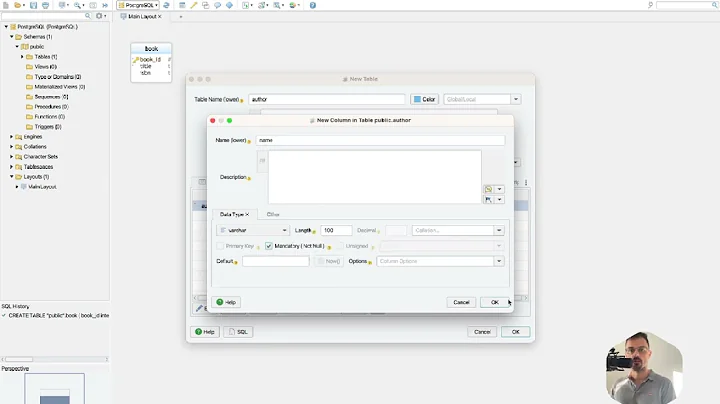Toggle the Primary Key checkbox
Screen dimensions: 720x404
click(220, 246)
